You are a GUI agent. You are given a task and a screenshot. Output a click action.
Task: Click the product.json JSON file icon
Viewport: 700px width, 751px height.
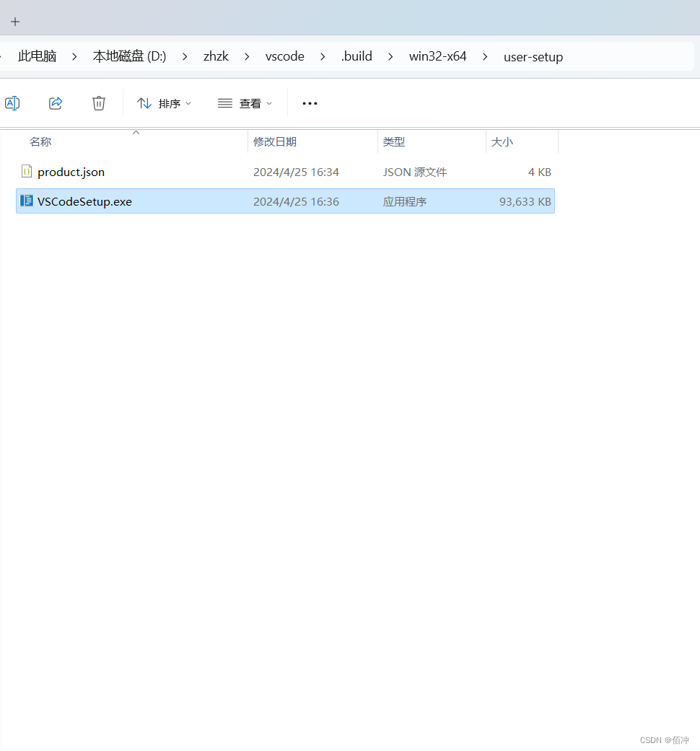[26, 172]
